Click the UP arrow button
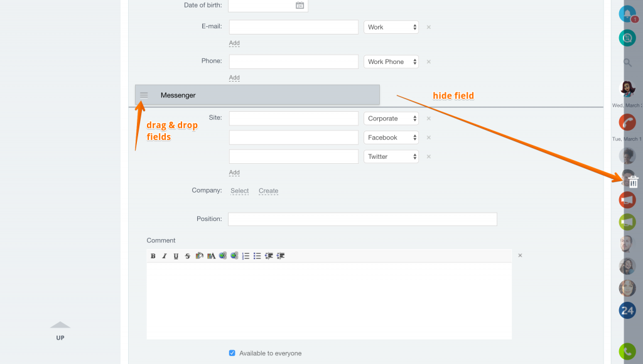The height and width of the screenshot is (364, 643). (60, 330)
